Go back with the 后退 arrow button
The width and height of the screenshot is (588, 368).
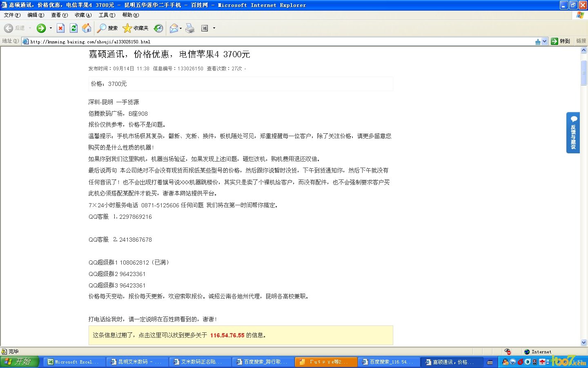(x=14, y=28)
